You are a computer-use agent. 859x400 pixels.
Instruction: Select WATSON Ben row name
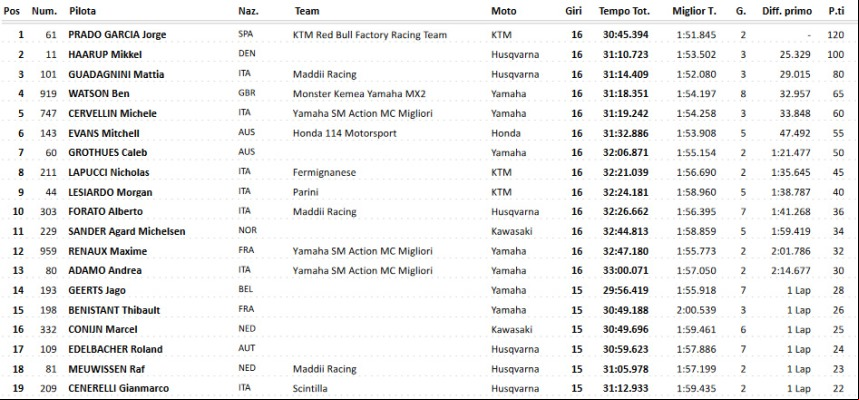coord(99,94)
